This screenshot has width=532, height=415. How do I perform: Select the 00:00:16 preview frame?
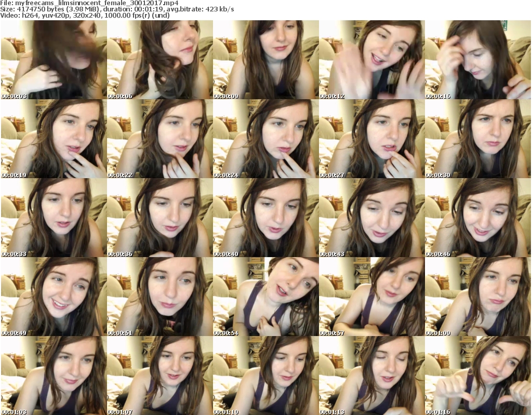tap(478, 60)
